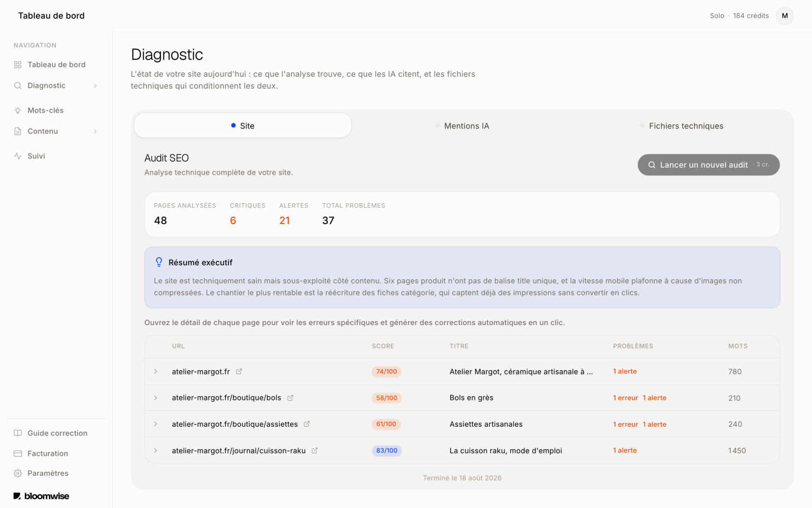Click the Paramètres gear icon

(18, 473)
